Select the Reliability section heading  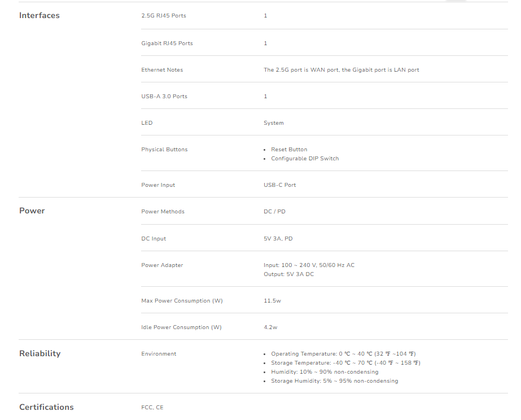(40, 353)
